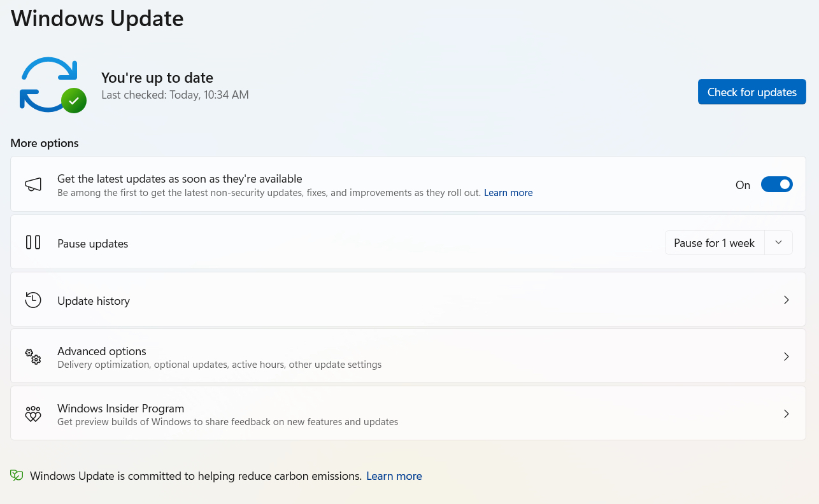Viewport: 819px width, 504px height.
Task: Select the Windows Insider Program row title
Action: pos(121,409)
